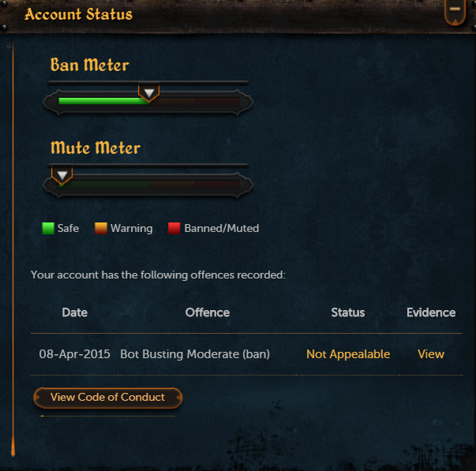The height and width of the screenshot is (471, 476).
Task: Click the red end of Mute Meter
Action: (217, 184)
